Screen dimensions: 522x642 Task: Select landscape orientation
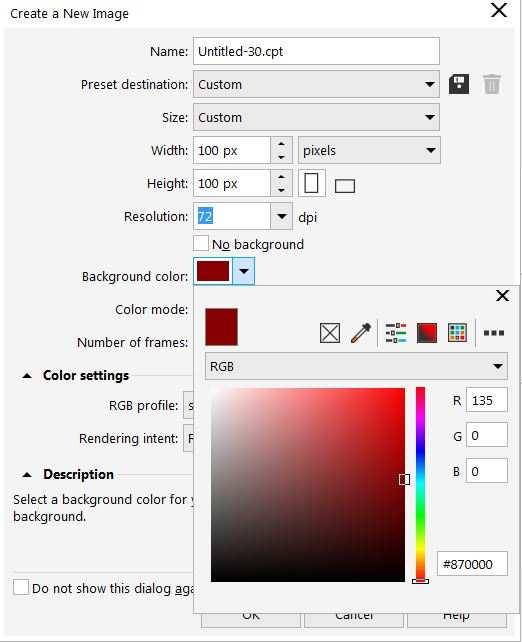pos(345,186)
